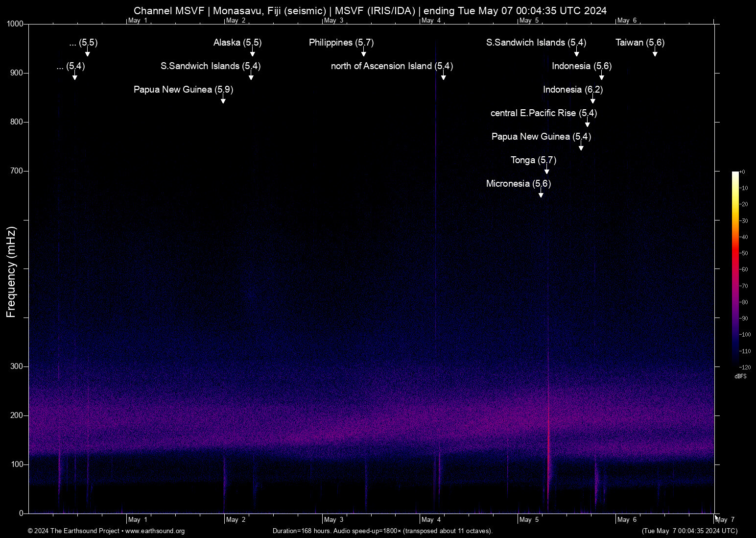
Task: Click arrow under central E.Pacific Rise (5.4)
Action: tap(588, 123)
